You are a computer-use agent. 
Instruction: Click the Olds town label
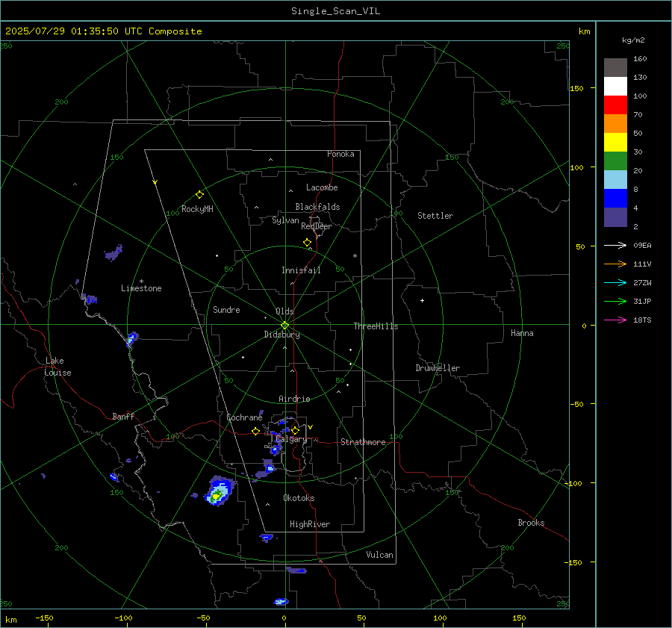point(284,311)
